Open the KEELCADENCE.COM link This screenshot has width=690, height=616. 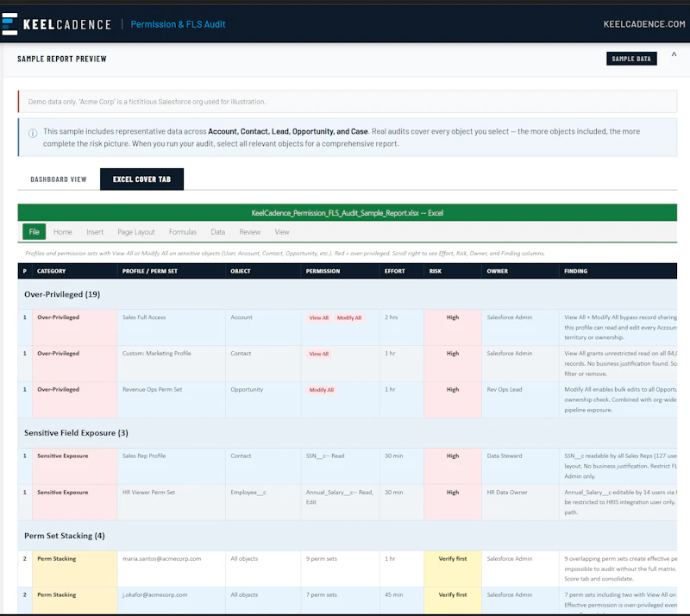coord(643,24)
